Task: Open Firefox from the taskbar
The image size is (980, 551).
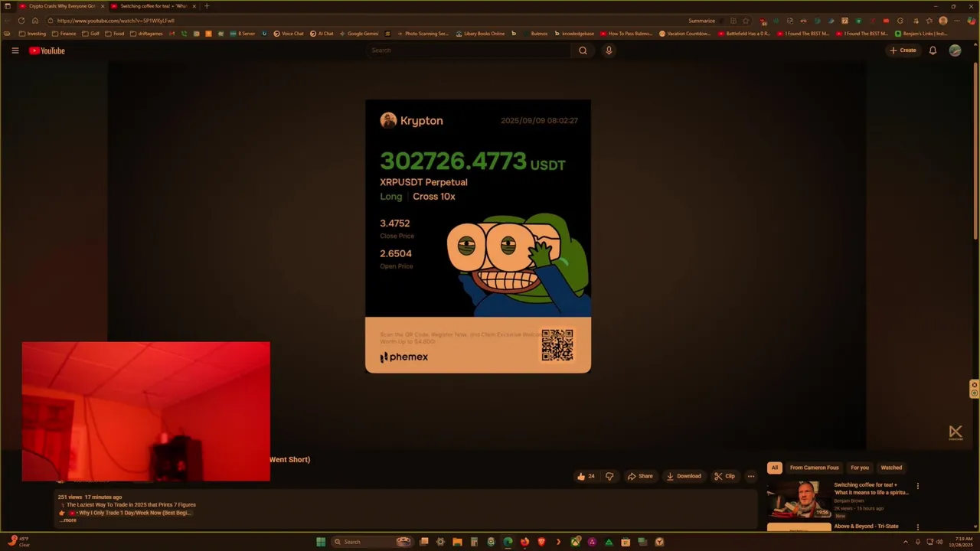Action: 524,542
